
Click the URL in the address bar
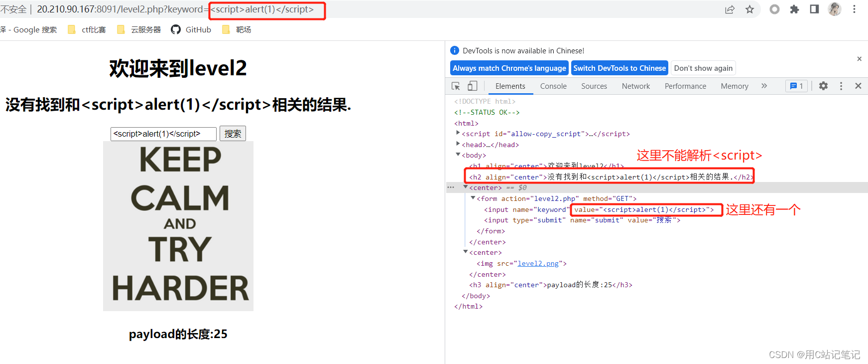pos(175,9)
